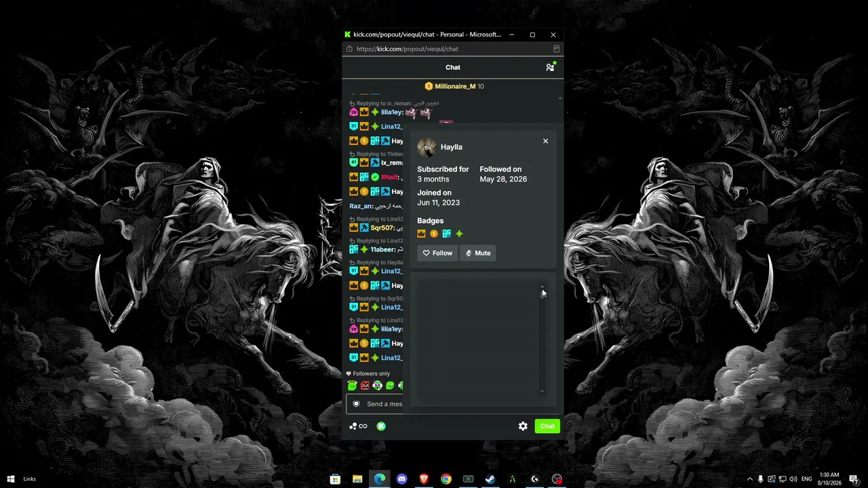
Task: Click the 'Followers only' chat mode label
Action: tap(371, 373)
